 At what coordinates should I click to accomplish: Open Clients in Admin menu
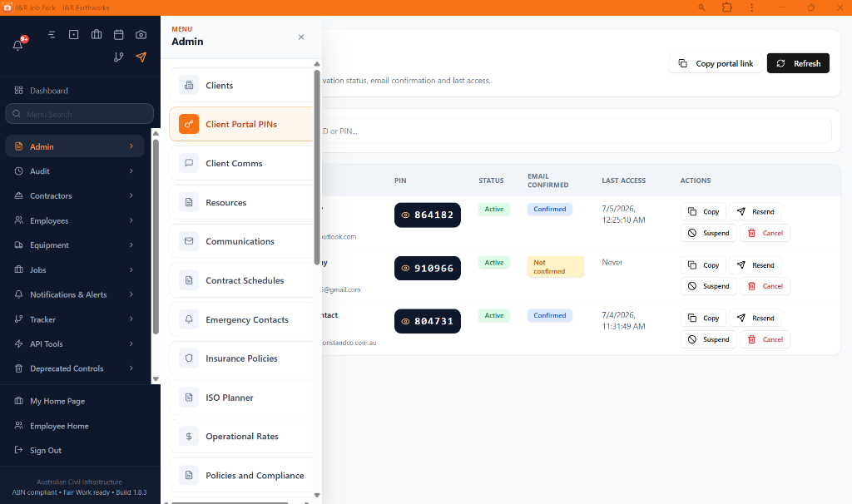(x=241, y=86)
